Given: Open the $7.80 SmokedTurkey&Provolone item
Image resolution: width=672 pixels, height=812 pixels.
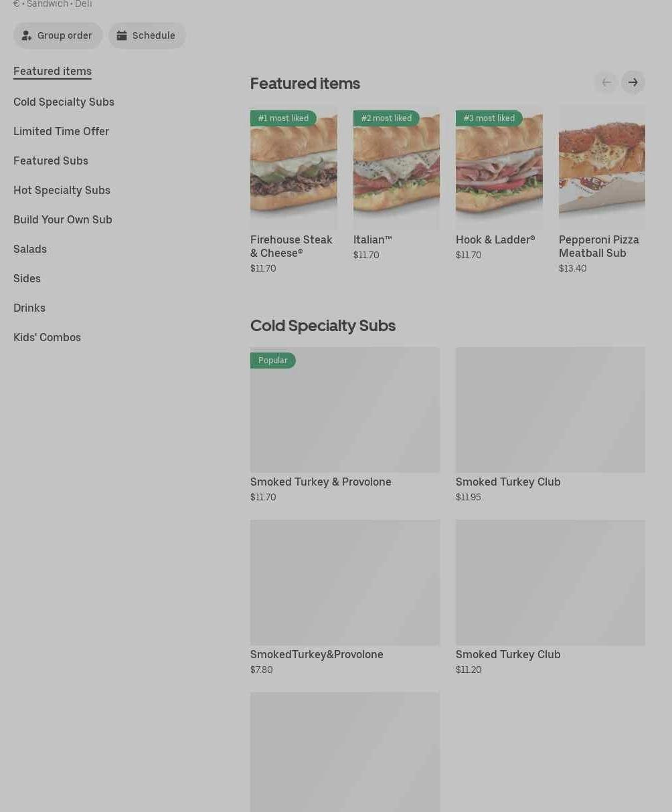Looking at the screenshot, I should pos(345,597).
